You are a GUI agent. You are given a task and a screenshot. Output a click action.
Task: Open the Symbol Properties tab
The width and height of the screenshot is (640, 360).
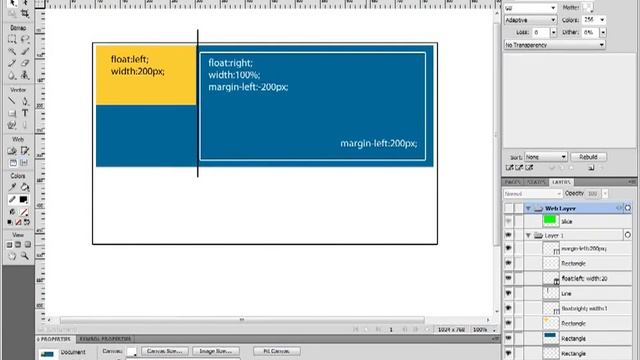(105, 339)
